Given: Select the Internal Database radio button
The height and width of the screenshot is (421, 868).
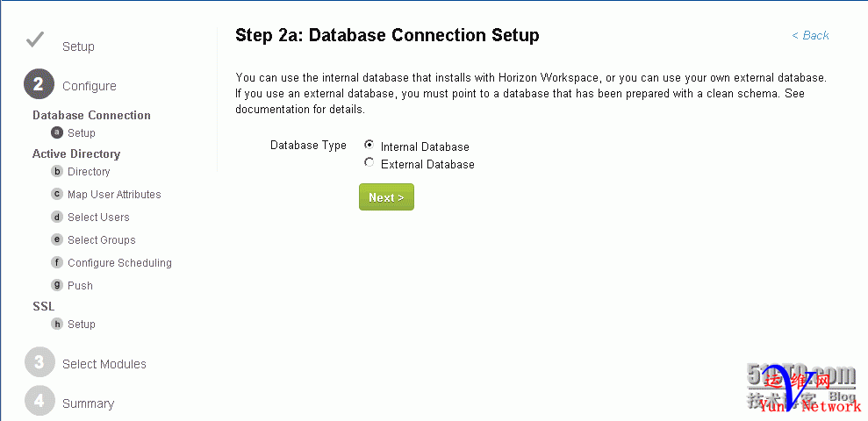Looking at the screenshot, I should click(369, 145).
